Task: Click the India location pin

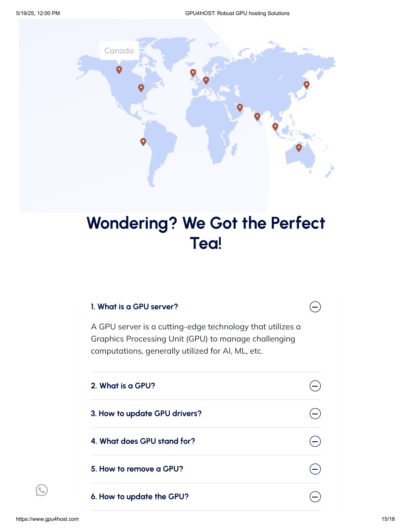Action: [x=257, y=117]
